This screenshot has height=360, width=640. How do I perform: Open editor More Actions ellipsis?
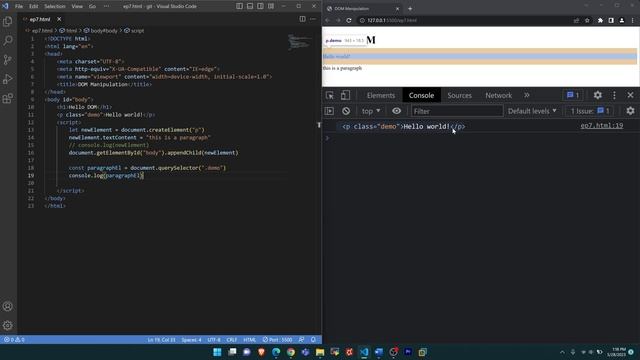pyautogui.click(x=313, y=19)
